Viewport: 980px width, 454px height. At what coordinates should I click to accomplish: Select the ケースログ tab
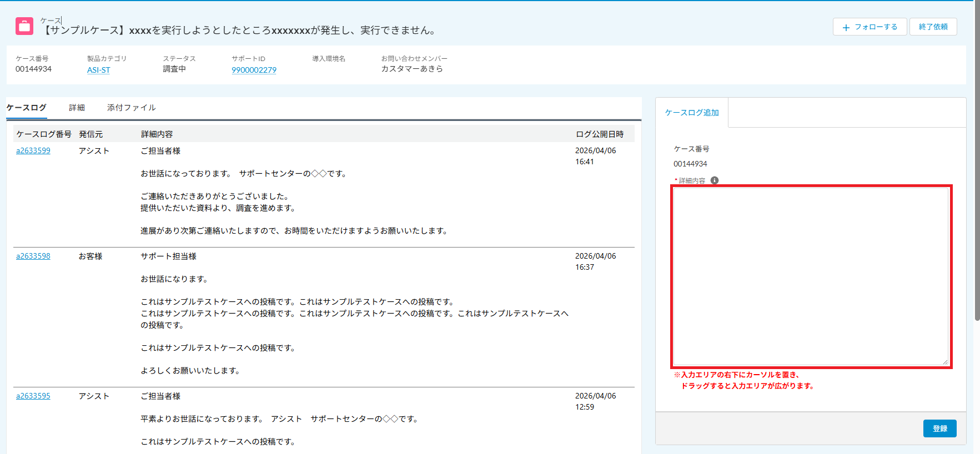[27, 108]
